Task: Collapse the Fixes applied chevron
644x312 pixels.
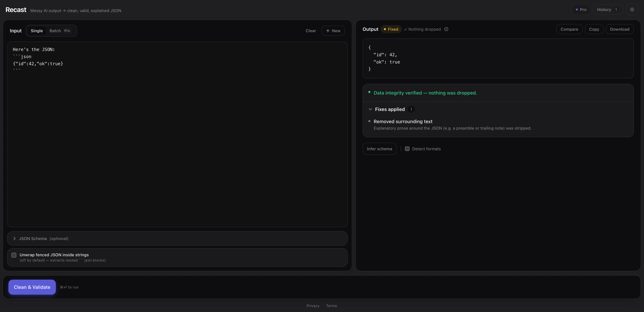Action: coord(370,109)
